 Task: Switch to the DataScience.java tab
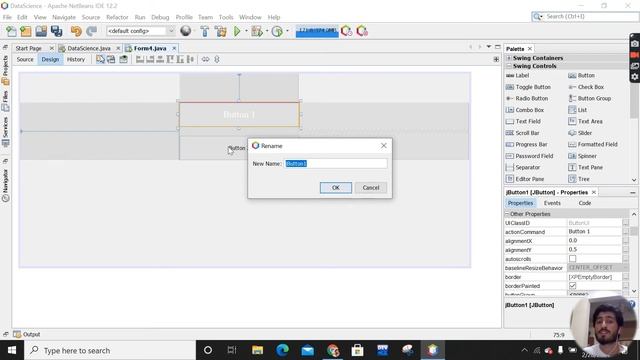coord(89,48)
